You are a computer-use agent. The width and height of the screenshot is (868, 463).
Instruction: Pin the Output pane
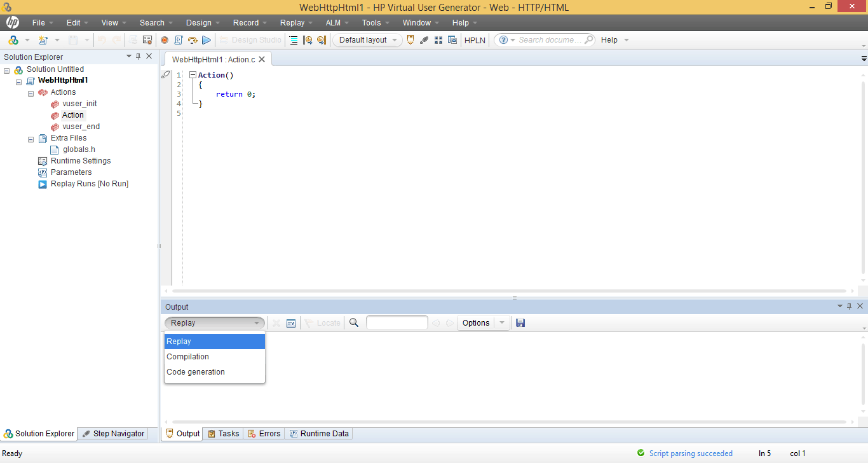[x=850, y=307]
